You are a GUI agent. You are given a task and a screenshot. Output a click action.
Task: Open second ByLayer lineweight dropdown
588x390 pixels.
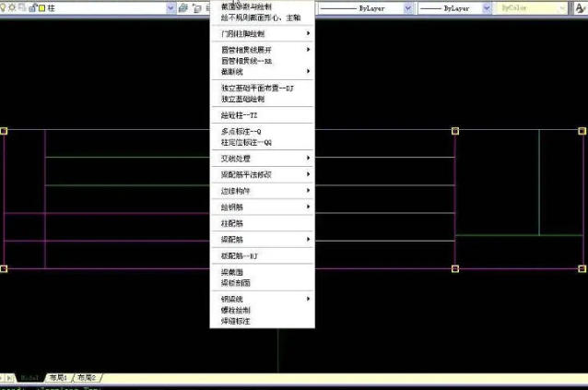coord(487,8)
